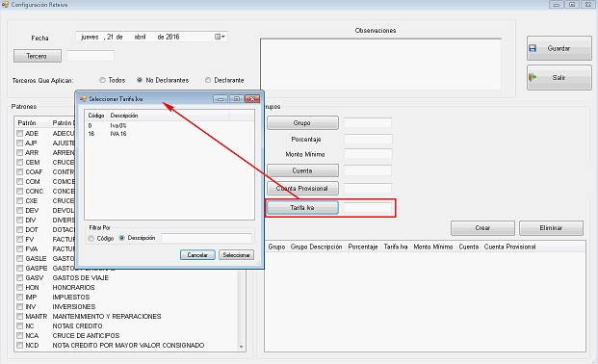Click the Seleccionar button in dialog
The image size is (598, 364).
point(237,255)
